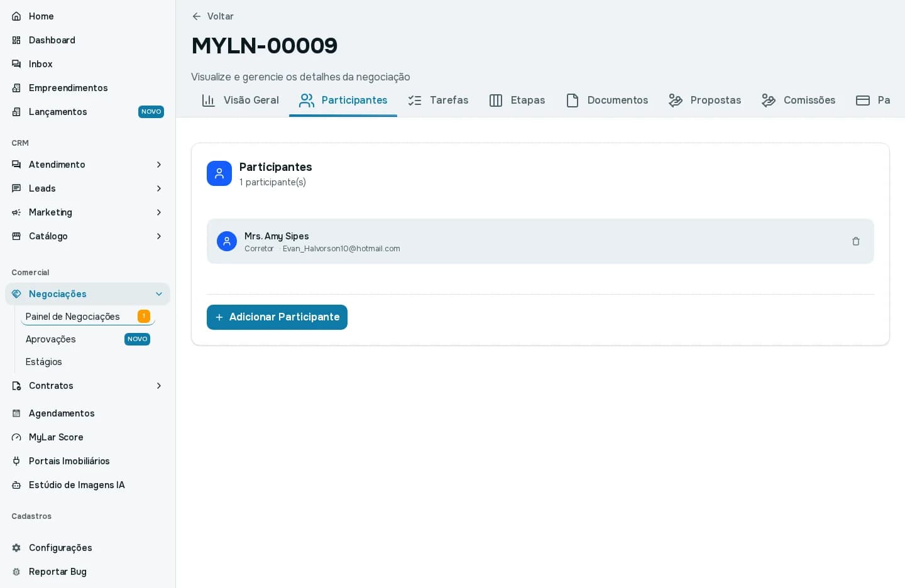This screenshot has width=905, height=588.
Task: Open the Documentos tab
Action: [607, 101]
